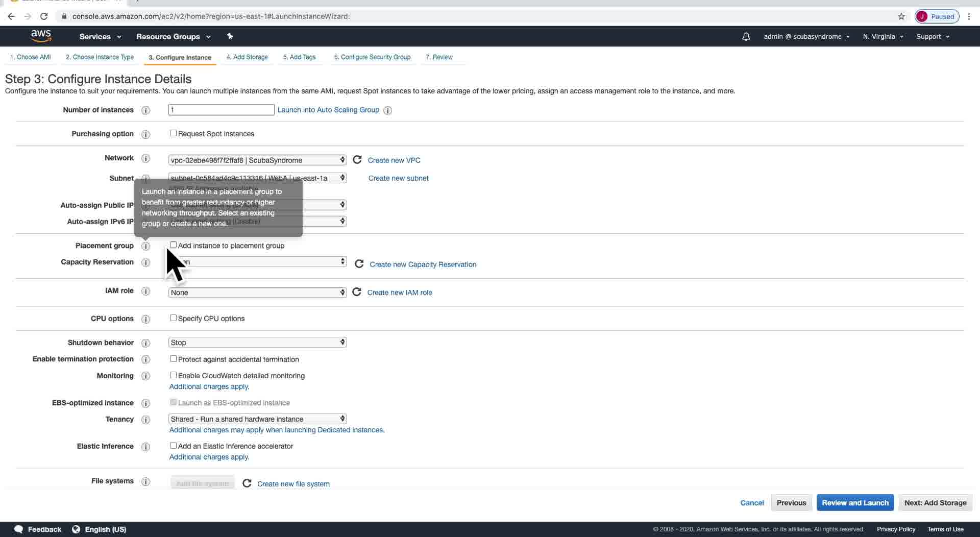Open the Network VPC dropdown
Image resolution: width=980 pixels, height=537 pixels.
click(257, 160)
